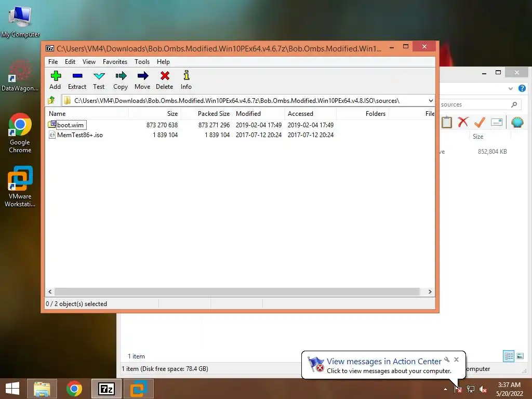
Task: Click the 852,804 KB size in Explorer
Action: (493, 152)
